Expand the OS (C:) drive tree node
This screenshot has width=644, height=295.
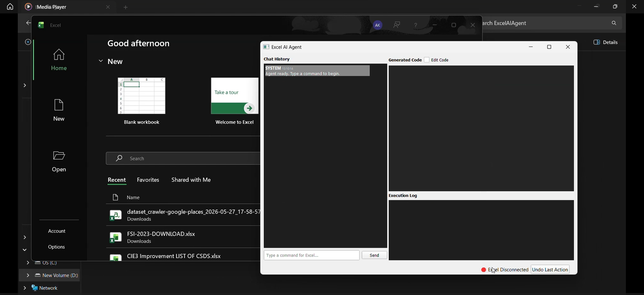tap(27, 263)
